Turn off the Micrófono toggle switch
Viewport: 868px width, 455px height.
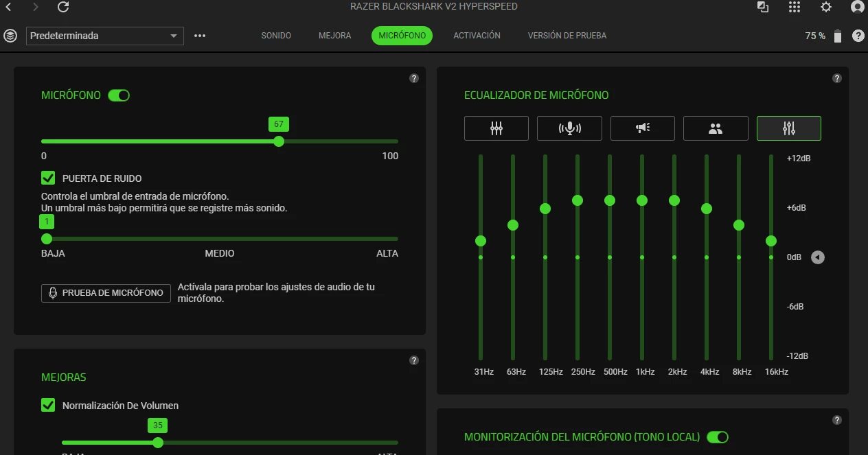(119, 95)
